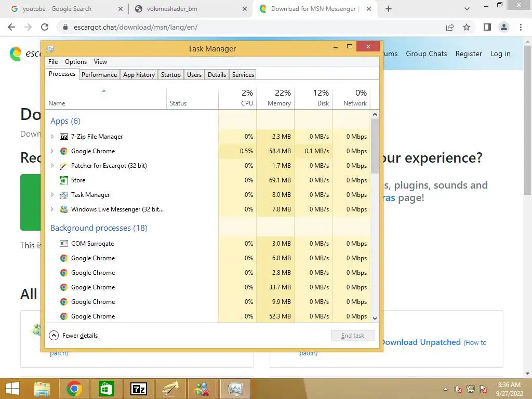Click the Task Manager process row icon
This screenshot has width=532, height=399.
pyautogui.click(x=63, y=195)
